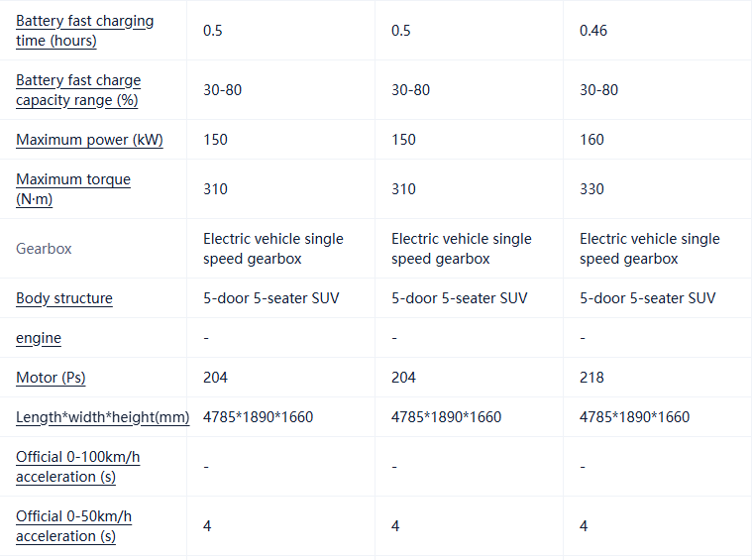This screenshot has height=560, width=752.
Task: Click the 160 maximum power value
Action: tap(591, 140)
